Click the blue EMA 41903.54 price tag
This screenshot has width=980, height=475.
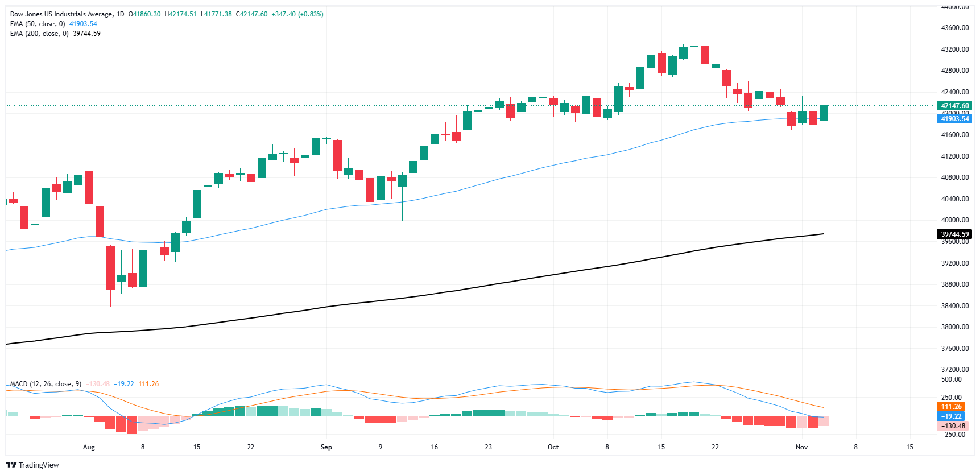[954, 118]
